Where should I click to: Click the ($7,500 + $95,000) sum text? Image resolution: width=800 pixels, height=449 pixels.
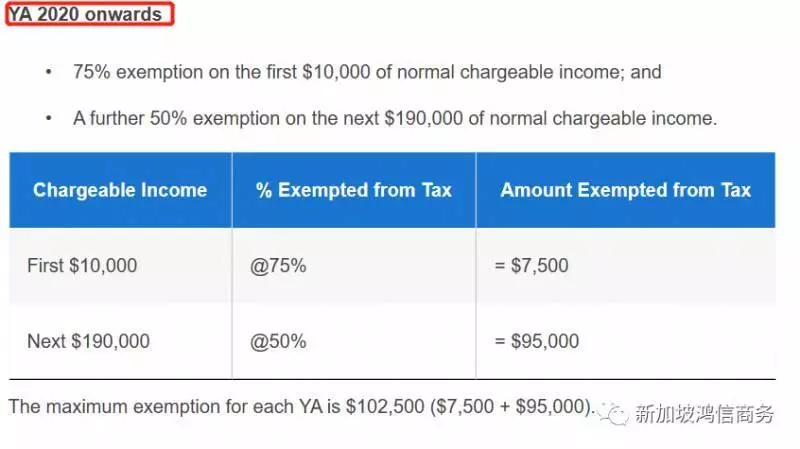(512, 407)
